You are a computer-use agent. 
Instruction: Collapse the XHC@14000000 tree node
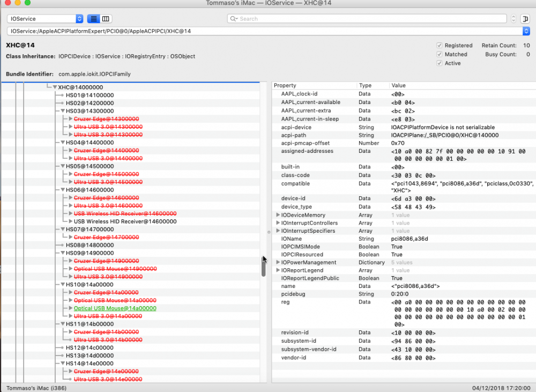point(55,87)
